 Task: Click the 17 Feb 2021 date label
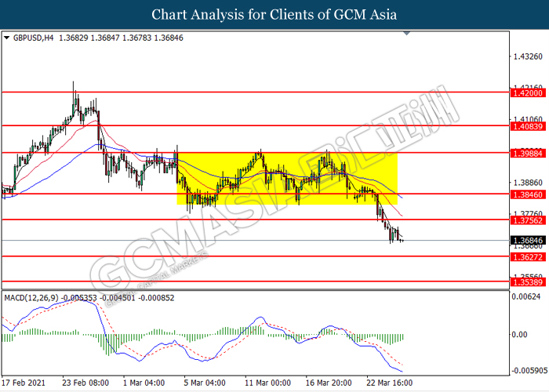24,383
